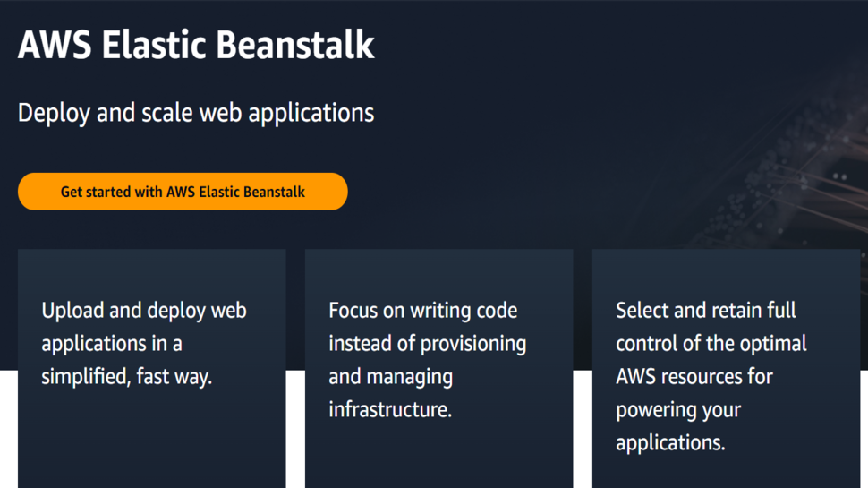The height and width of the screenshot is (488, 868).
Task: Click the white gap between first and second cards
Action: 295,430
